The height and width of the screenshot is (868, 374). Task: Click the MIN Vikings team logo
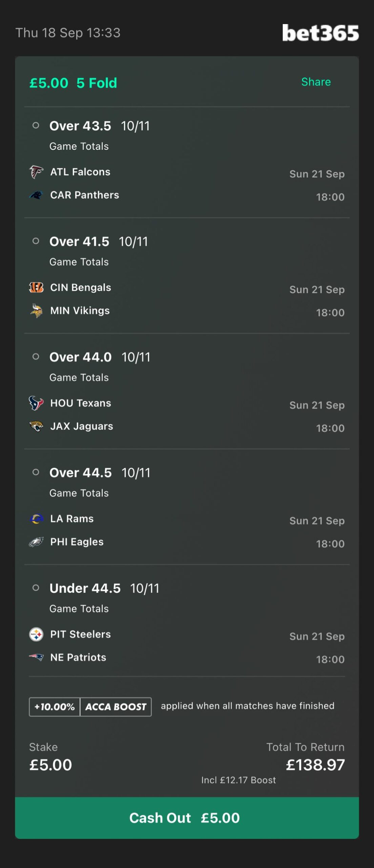[x=36, y=311]
